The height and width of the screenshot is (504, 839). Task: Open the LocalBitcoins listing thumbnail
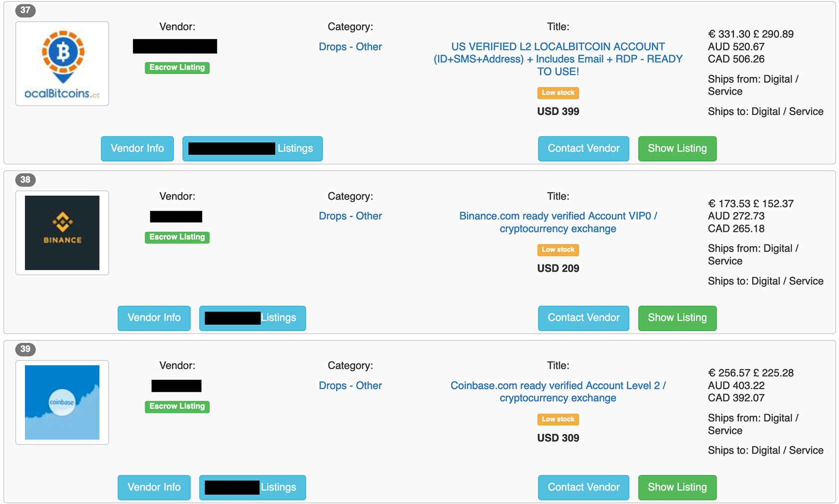point(62,63)
